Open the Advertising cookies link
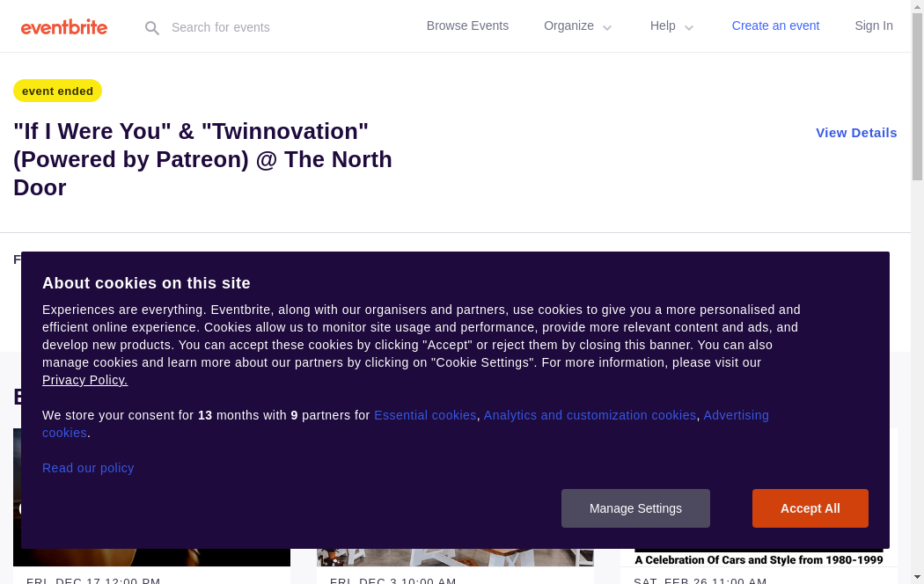 735,415
